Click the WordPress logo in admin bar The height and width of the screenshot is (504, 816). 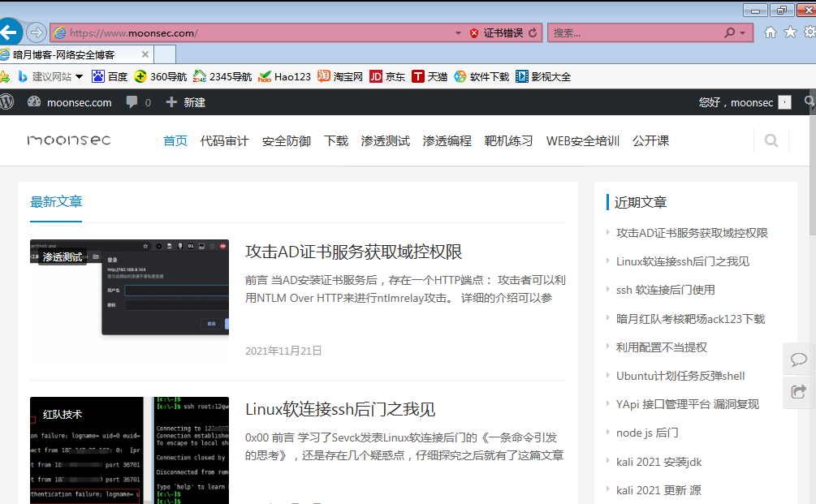(6, 102)
